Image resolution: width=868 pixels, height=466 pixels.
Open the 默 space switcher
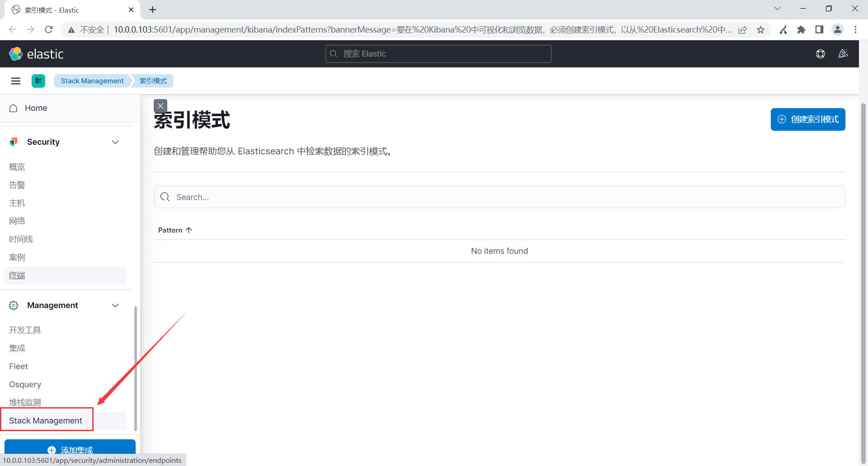tap(38, 81)
